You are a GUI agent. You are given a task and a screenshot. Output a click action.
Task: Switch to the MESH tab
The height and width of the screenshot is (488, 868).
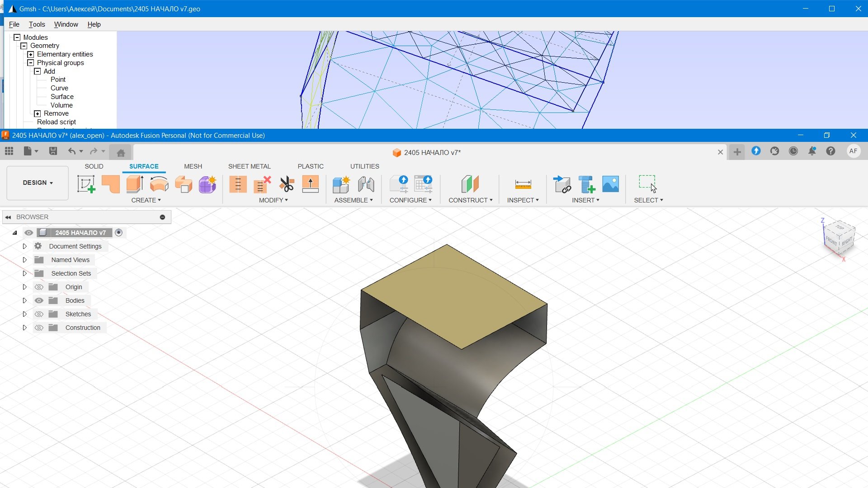193,166
